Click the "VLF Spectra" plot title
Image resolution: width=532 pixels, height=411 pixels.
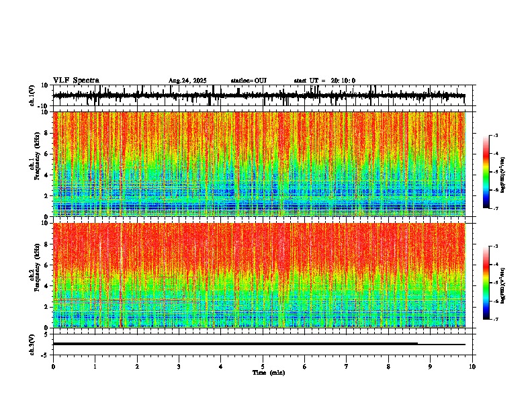[x=76, y=81]
